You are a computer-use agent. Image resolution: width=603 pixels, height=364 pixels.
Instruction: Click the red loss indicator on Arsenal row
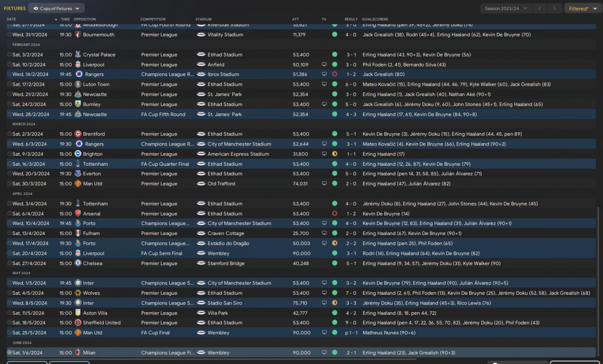click(x=334, y=214)
